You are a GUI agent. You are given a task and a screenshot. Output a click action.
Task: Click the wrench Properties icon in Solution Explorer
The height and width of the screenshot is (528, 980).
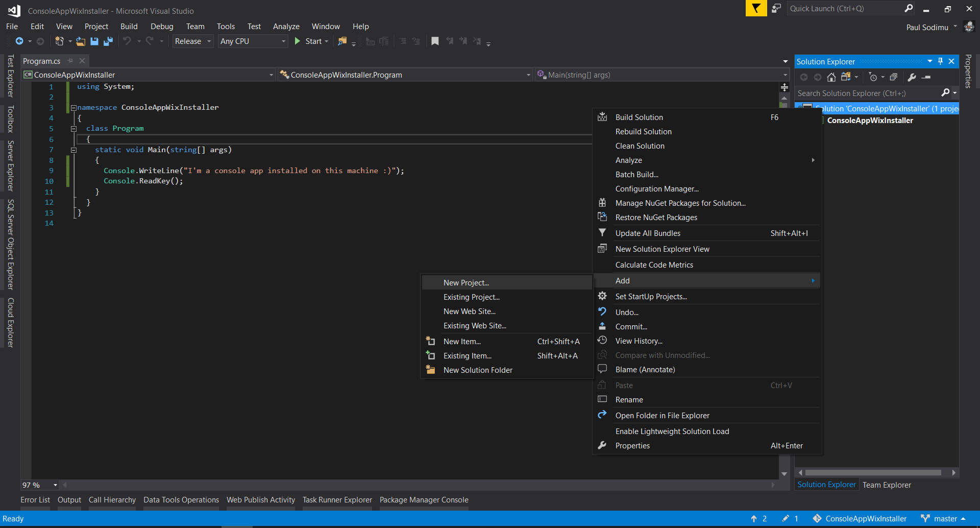click(912, 77)
